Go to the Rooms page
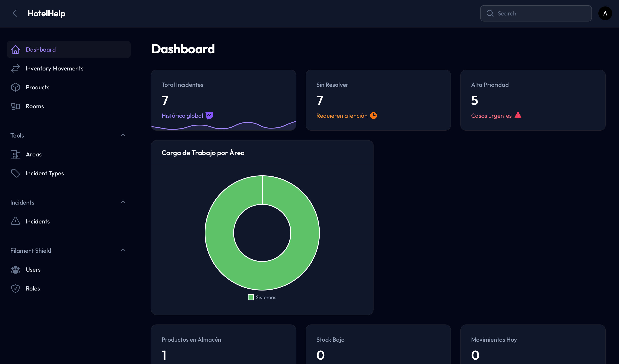619x364 pixels. (35, 106)
